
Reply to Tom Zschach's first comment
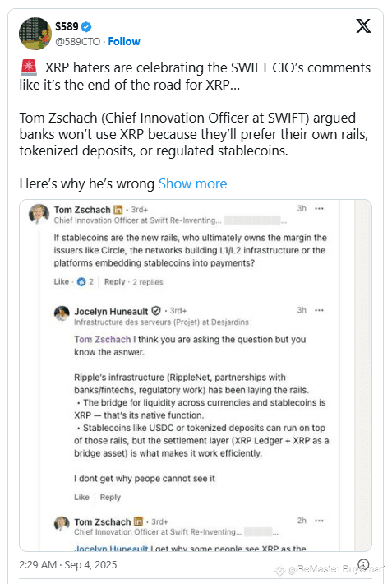point(115,281)
